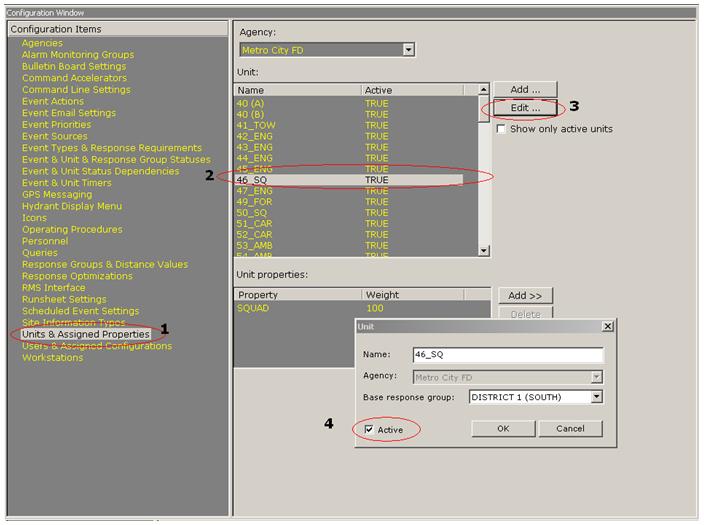The height and width of the screenshot is (525, 704).
Task: Select Units & Assigned Properties item
Action: tap(86, 334)
